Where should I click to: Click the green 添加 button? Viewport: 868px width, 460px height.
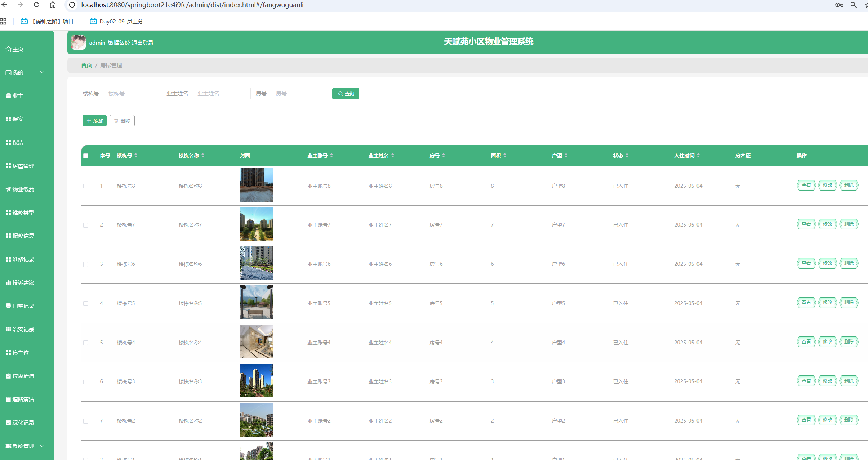click(x=94, y=121)
